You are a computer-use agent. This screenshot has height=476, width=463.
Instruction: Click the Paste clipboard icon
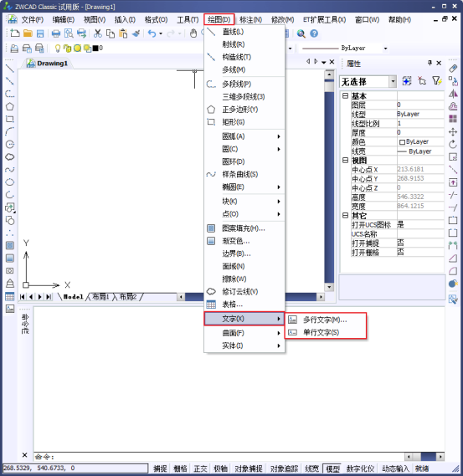[123, 33]
